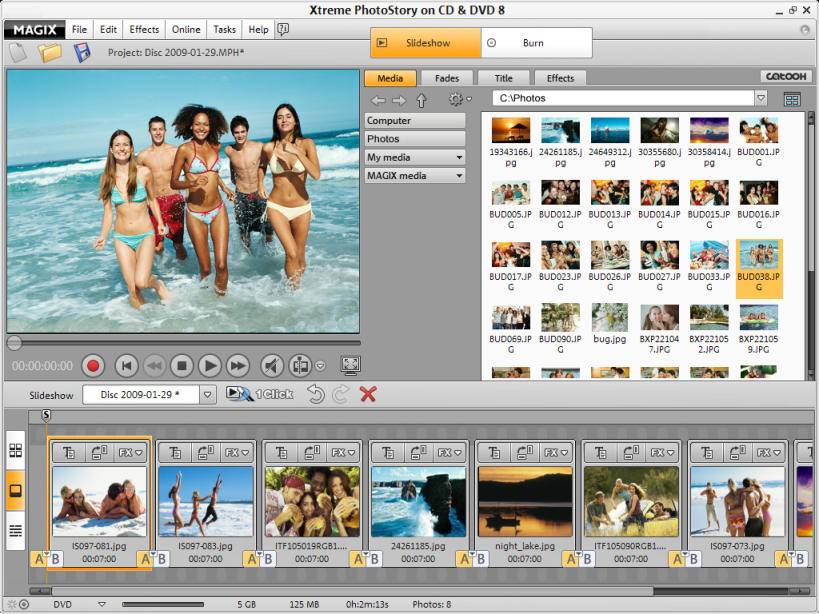Switch preview monitor to fullscreen
The width and height of the screenshot is (819, 614).
[x=350, y=365]
